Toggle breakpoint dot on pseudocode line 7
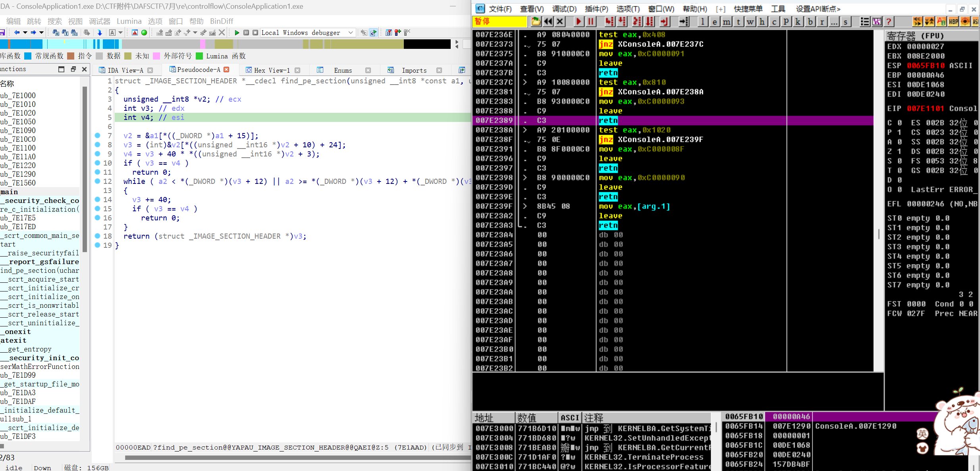This screenshot has width=980, height=471. point(97,136)
